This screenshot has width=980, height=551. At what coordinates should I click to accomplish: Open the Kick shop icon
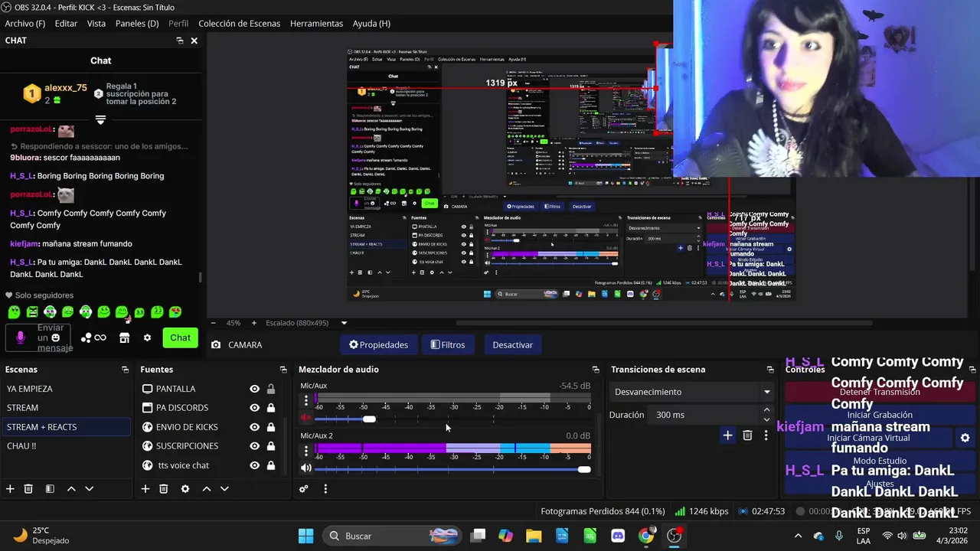(124, 337)
